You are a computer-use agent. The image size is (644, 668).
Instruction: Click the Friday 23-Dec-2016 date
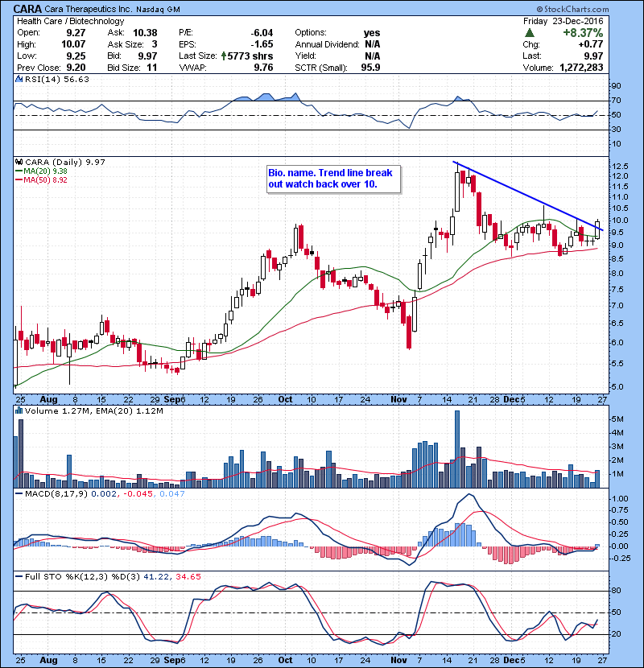click(563, 21)
